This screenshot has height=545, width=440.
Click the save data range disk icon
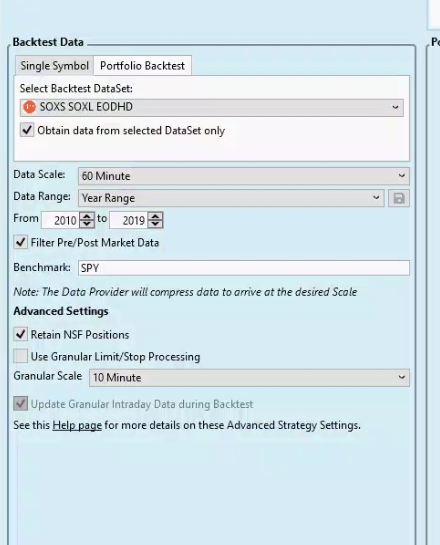(x=399, y=198)
